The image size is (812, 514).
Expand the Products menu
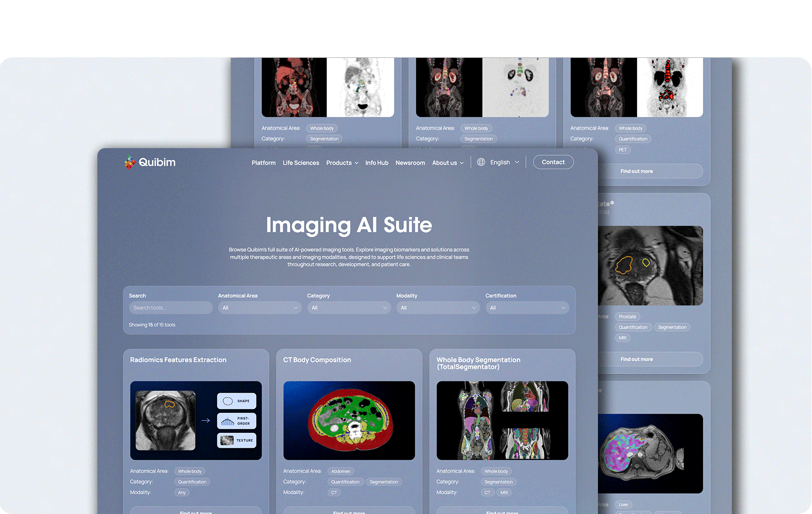[x=342, y=163]
